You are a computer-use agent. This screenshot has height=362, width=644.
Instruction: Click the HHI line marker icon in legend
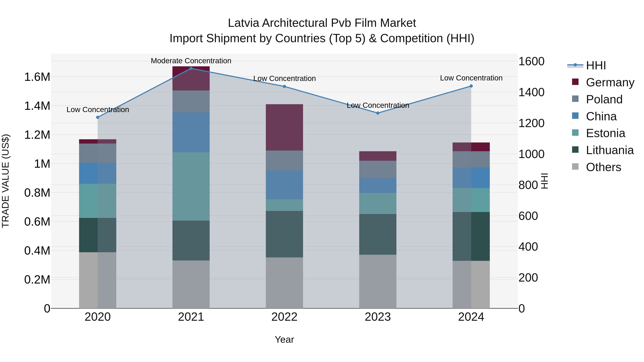click(x=575, y=65)
